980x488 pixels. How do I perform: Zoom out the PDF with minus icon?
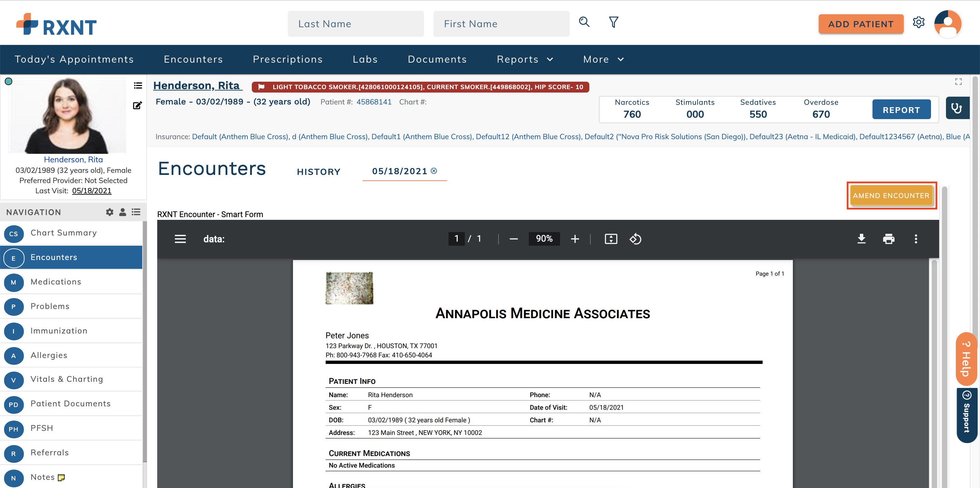[513, 239]
